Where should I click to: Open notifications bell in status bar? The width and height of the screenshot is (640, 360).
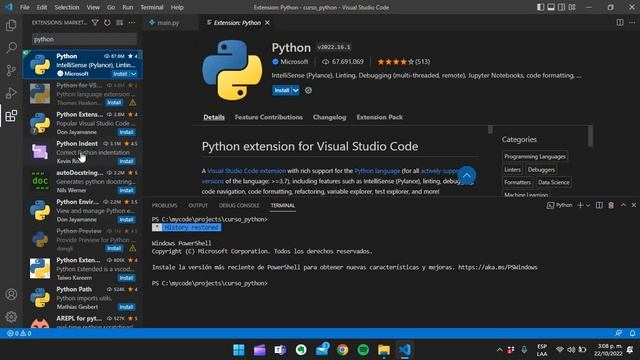click(632, 333)
